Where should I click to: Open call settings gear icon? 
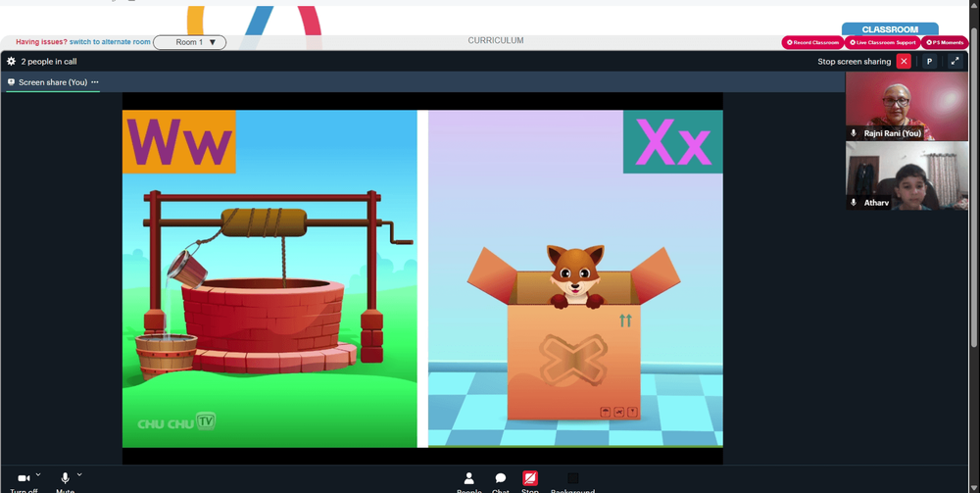(11, 61)
